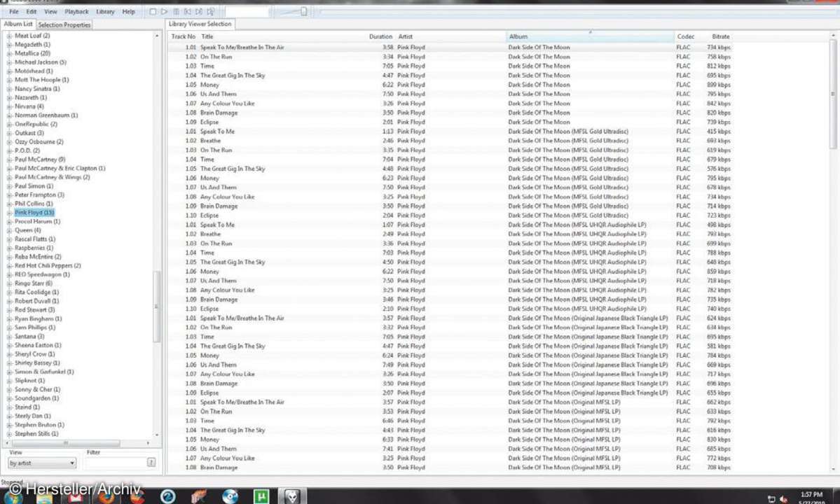Sort by the Artist column header
Viewport: 840px width, 504px height.
405,36
